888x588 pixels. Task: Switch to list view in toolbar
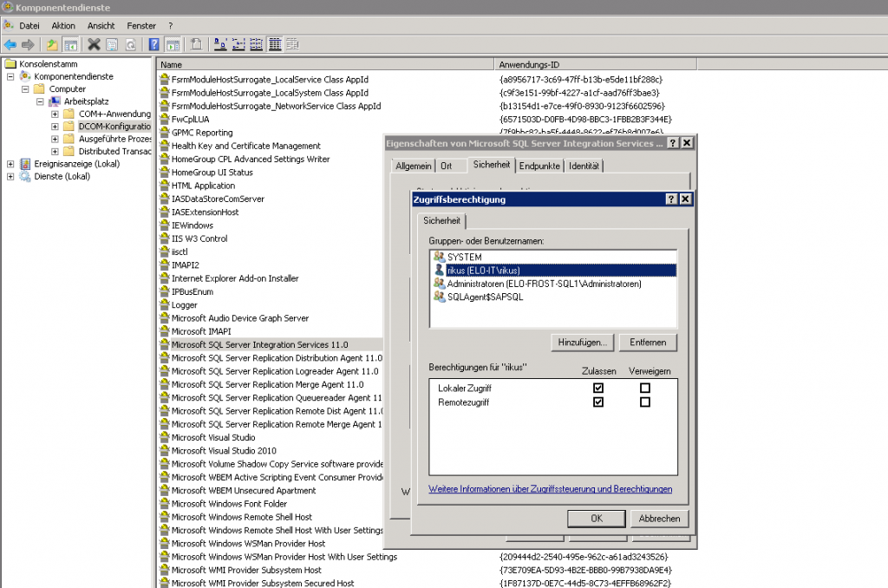pyautogui.click(x=257, y=45)
